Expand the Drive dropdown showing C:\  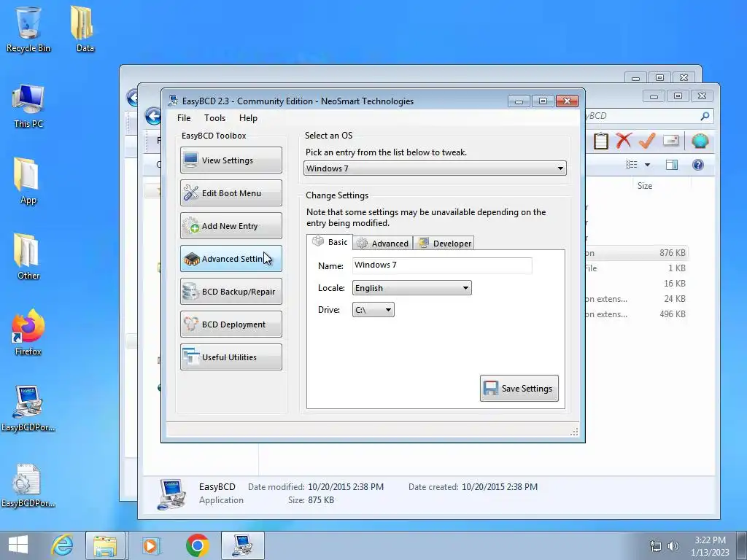[373, 309]
